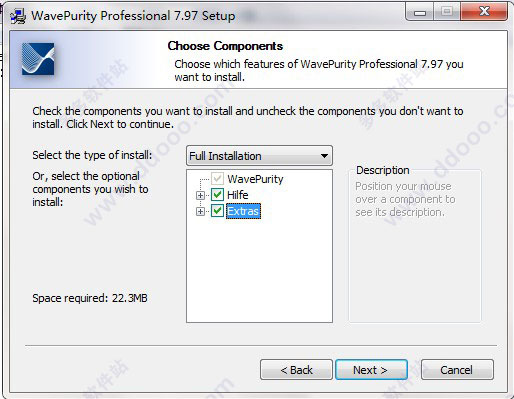Click the Description box hint text
This screenshot has height=399, width=514.
405,199
